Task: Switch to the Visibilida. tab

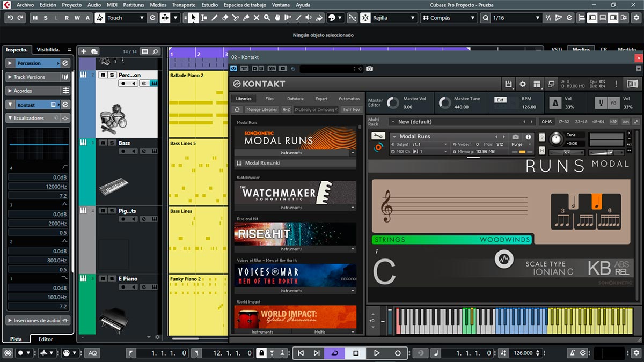Action: pos(48,49)
